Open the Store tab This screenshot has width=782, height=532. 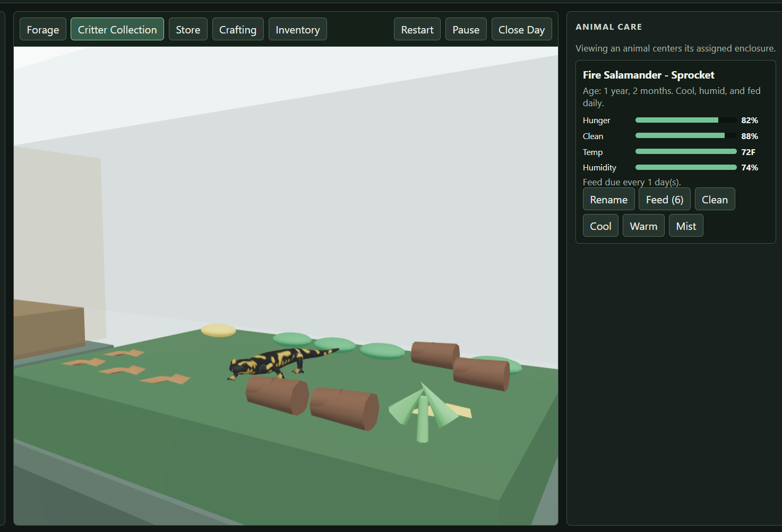pos(188,29)
